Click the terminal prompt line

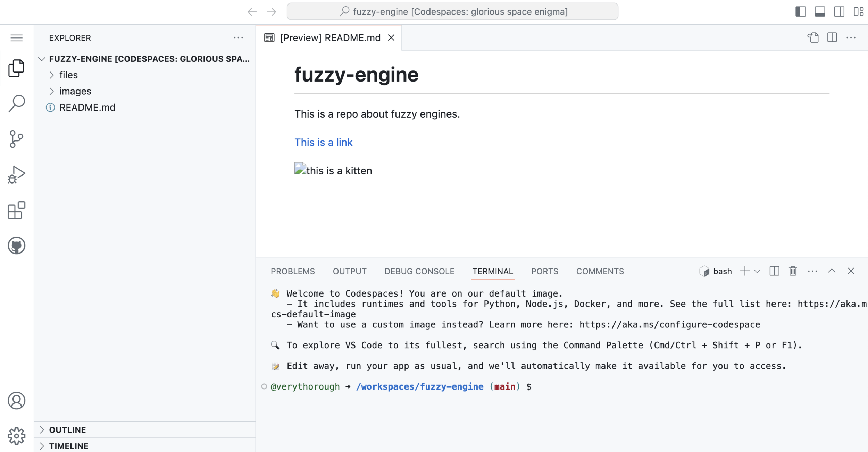pyautogui.click(x=401, y=387)
